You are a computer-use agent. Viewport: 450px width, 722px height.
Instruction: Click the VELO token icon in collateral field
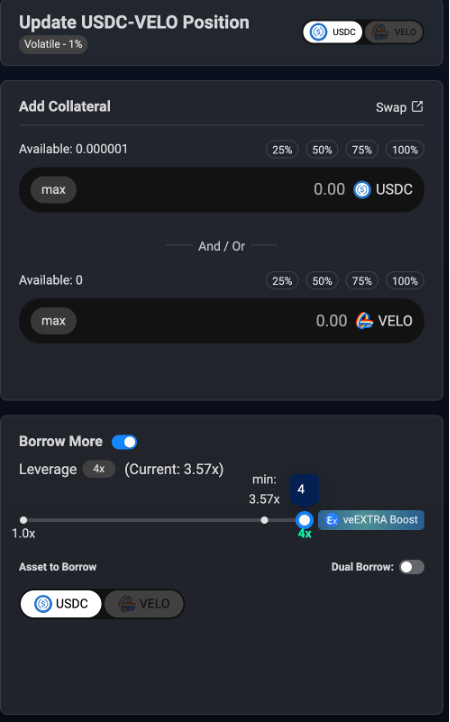[364, 321]
